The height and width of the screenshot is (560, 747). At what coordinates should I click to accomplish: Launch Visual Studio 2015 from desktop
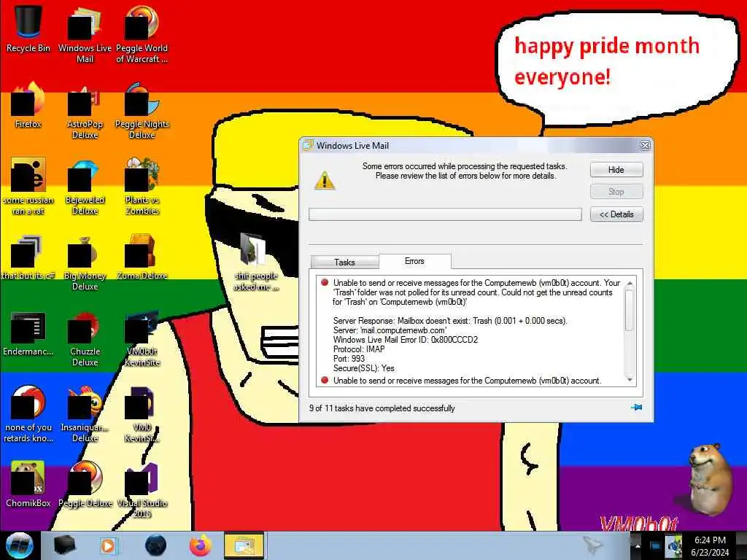pos(142,489)
